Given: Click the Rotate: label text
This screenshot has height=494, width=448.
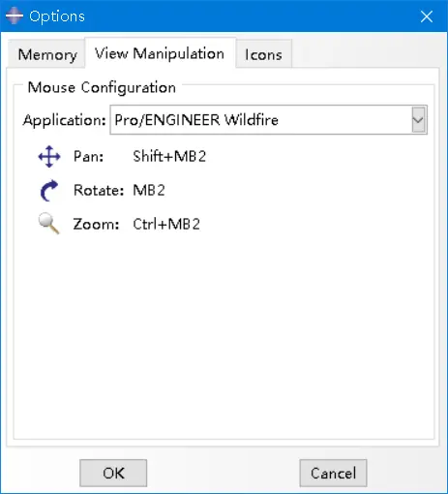Looking at the screenshot, I should pyautogui.click(x=99, y=190).
